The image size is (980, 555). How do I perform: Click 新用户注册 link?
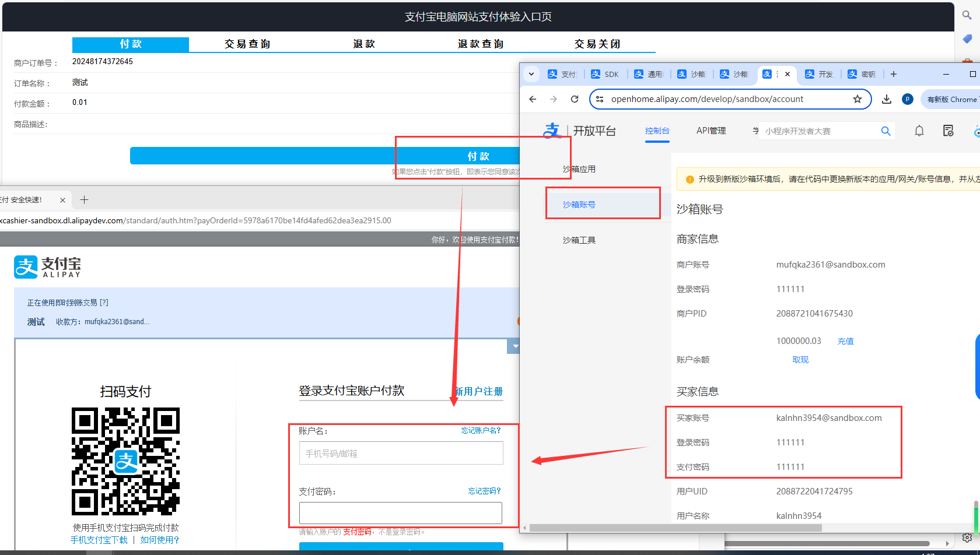479,391
